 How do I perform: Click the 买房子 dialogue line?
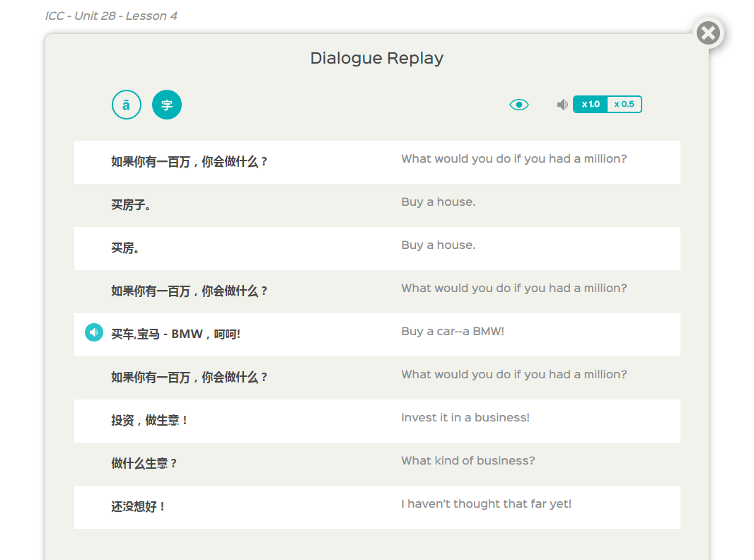tap(131, 205)
